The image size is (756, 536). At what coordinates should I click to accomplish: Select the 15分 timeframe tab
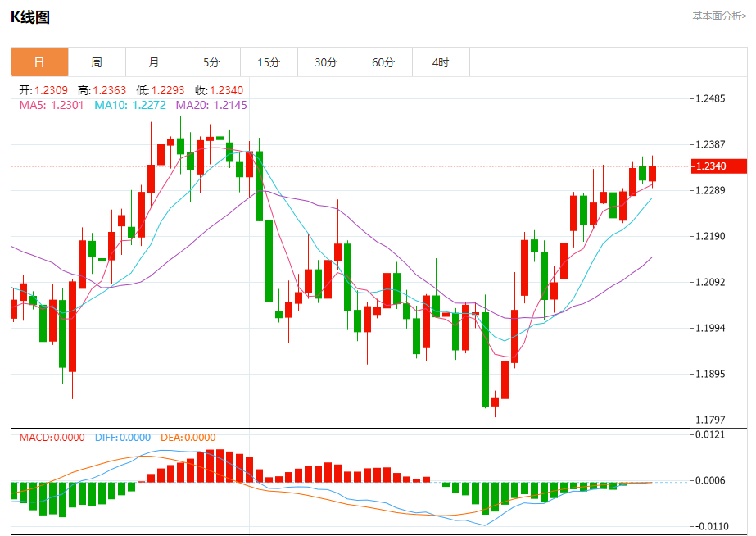pyautogui.click(x=269, y=62)
